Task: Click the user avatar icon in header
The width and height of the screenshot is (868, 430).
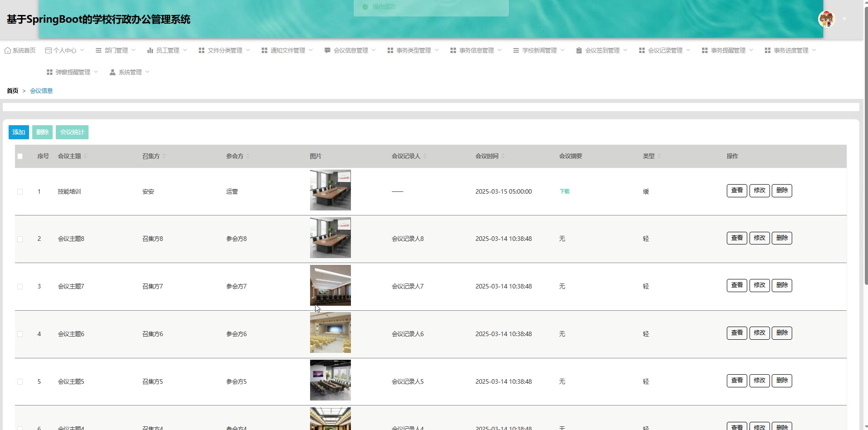Action: (826, 19)
